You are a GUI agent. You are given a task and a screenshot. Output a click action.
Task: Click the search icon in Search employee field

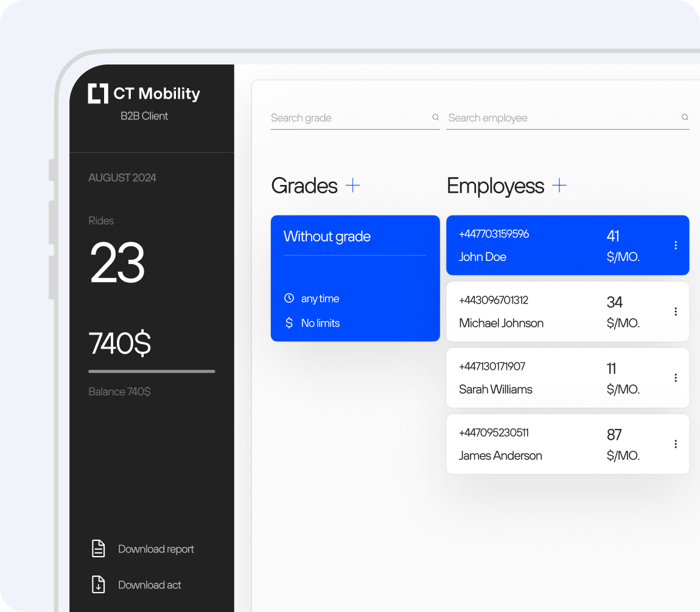pyautogui.click(x=685, y=117)
